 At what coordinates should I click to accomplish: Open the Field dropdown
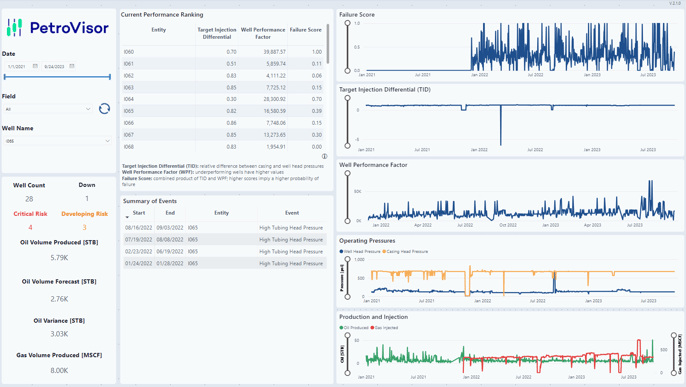pyautogui.click(x=48, y=109)
